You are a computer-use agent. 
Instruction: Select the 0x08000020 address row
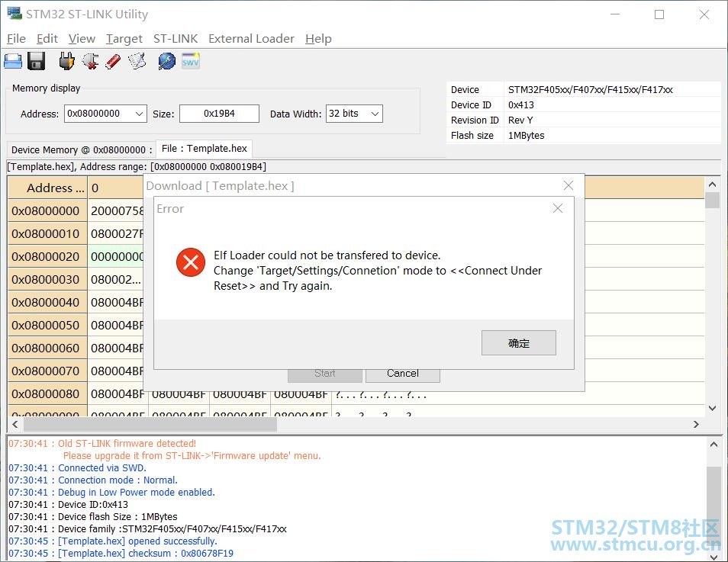pos(47,257)
